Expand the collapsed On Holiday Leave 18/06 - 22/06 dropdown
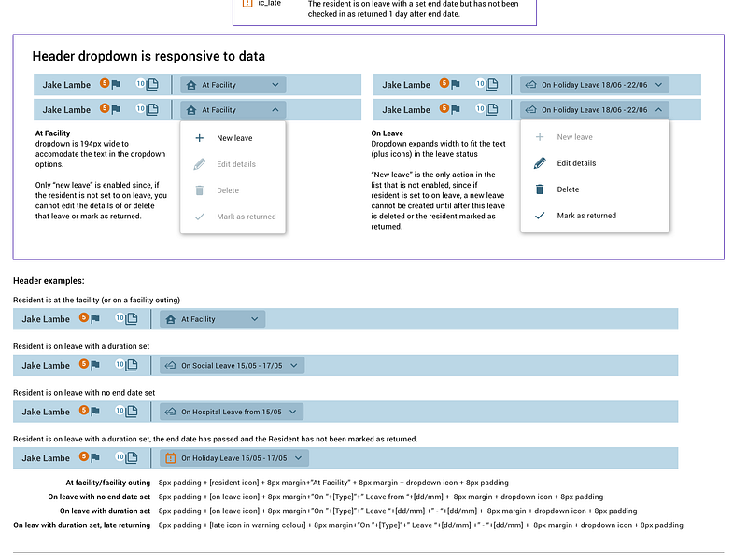747x560 pixels. [595, 85]
